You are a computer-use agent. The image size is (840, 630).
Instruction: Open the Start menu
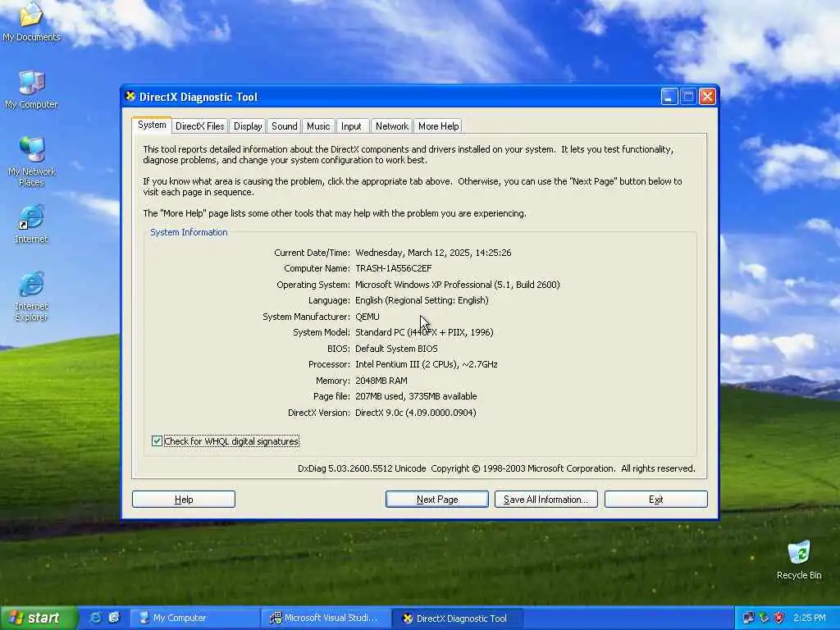coord(39,618)
